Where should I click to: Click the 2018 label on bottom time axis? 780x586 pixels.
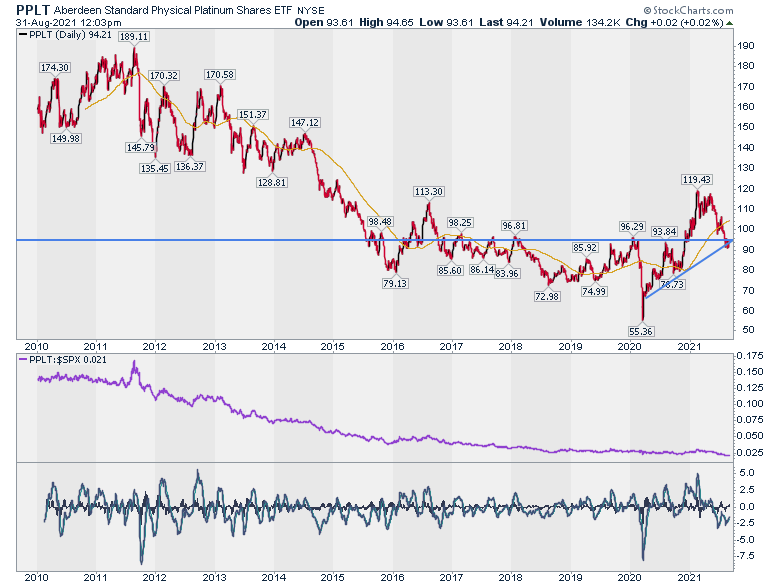(x=511, y=578)
